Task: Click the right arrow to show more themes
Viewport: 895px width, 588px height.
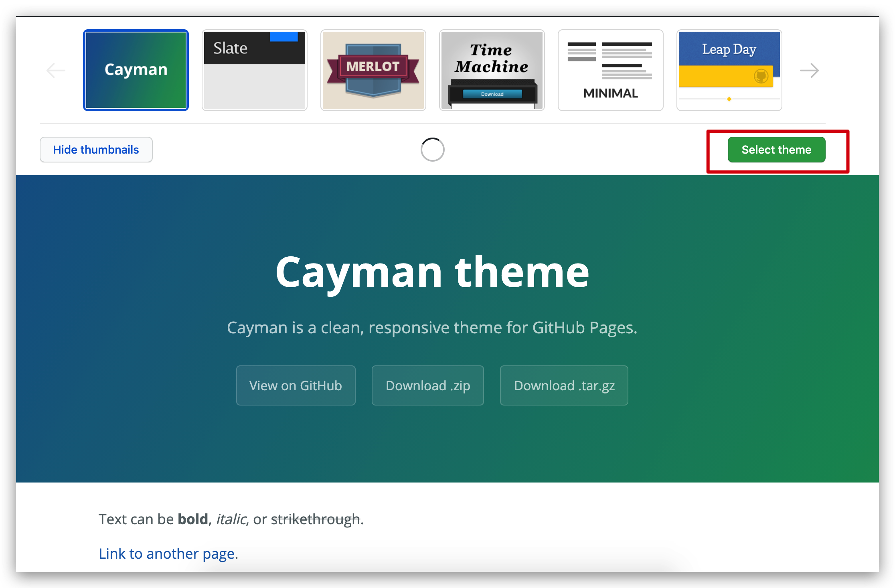Action: pos(809,71)
